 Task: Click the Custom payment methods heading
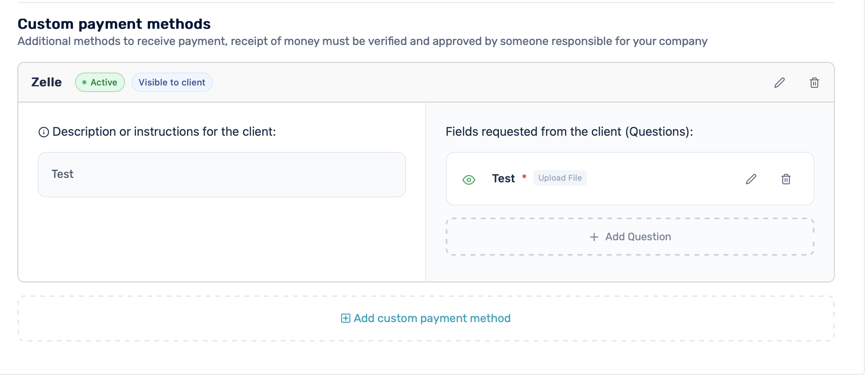(x=114, y=24)
